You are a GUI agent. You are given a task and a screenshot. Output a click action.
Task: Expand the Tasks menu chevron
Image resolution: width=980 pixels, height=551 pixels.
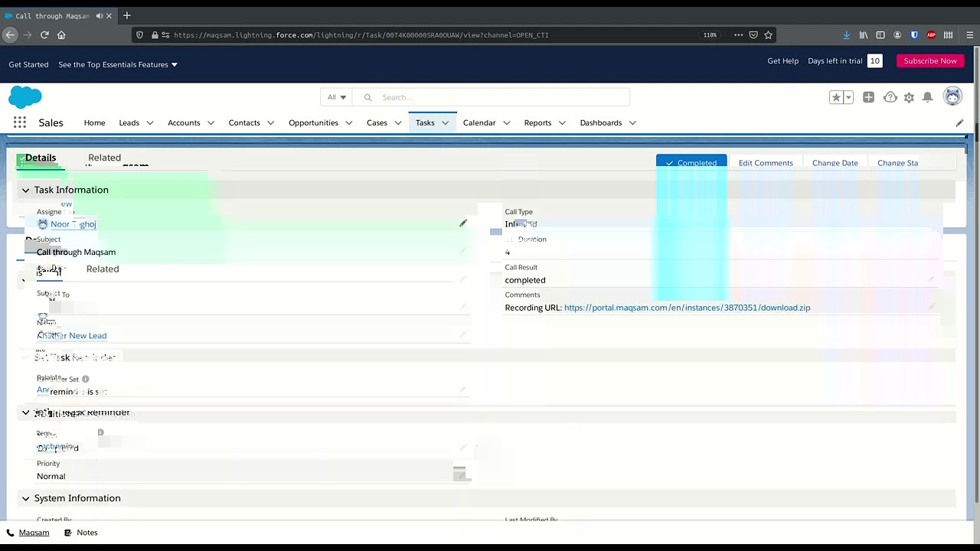pyautogui.click(x=445, y=122)
